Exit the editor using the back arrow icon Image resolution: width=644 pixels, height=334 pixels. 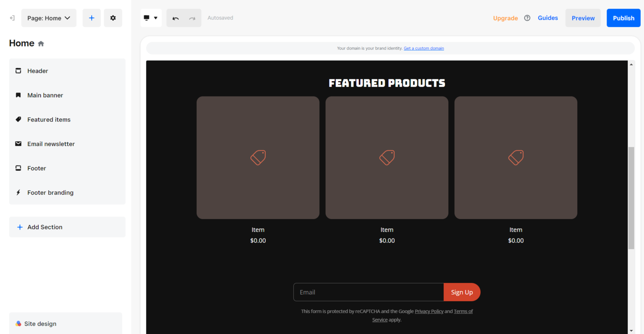pos(12,18)
